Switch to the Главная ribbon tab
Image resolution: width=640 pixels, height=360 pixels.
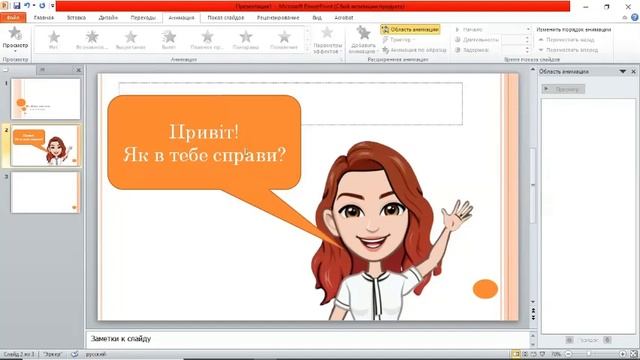[44, 18]
